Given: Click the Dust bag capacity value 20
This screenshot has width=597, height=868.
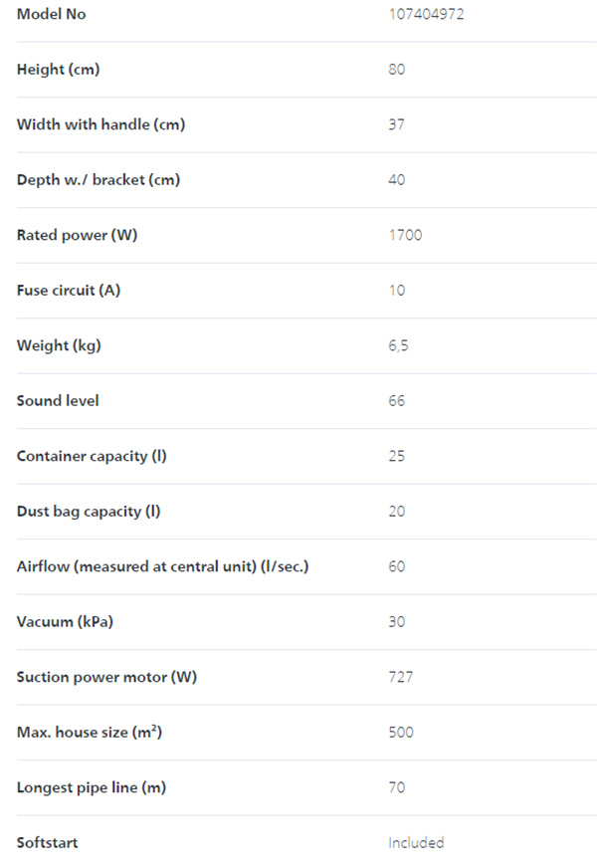Looking at the screenshot, I should tap(396, 511).
